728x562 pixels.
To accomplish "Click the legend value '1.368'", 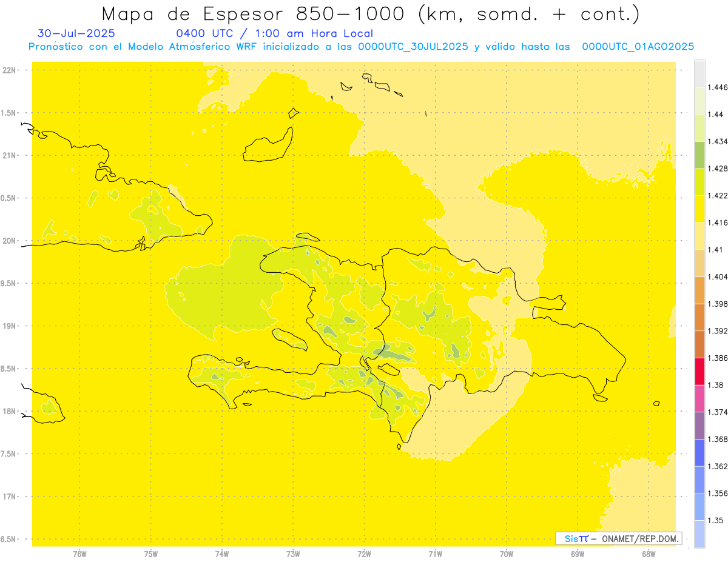I will click(718, 439).
